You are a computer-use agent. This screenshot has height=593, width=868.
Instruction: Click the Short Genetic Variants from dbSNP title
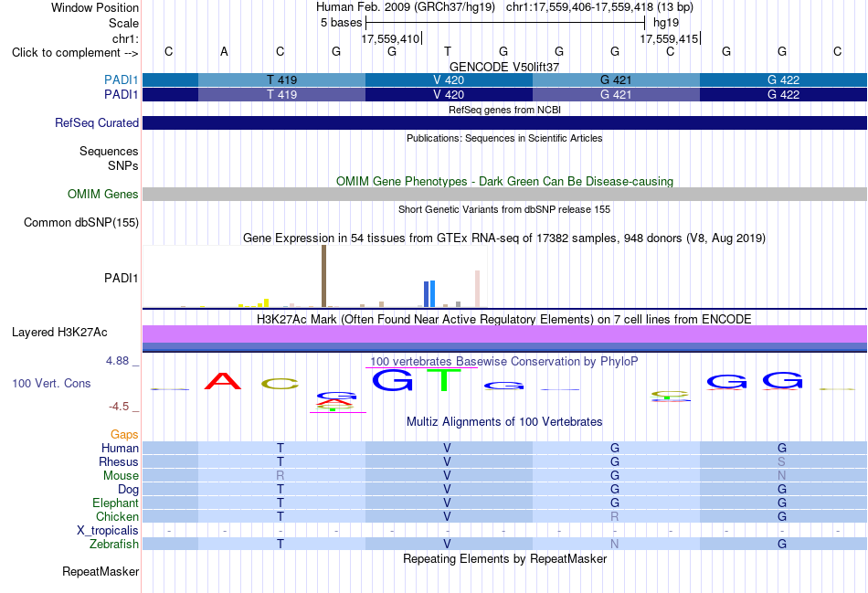tap(504, 209)
